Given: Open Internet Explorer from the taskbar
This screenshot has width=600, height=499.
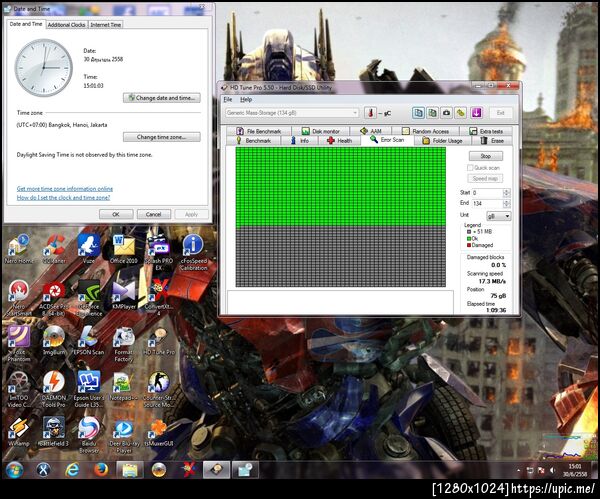Looking at the screenshot, I should (72, 470).
